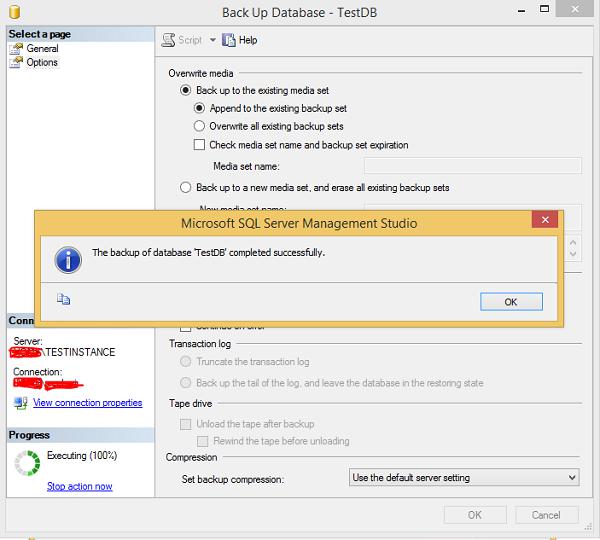Click the connection properties icon

[20, 403]
